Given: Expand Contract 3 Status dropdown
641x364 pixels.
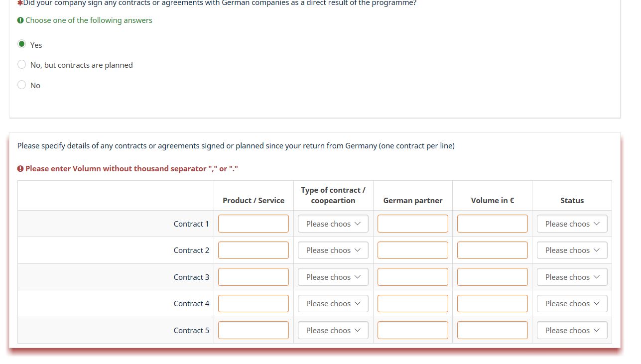Looking at the screenshot, I should 572,277.
